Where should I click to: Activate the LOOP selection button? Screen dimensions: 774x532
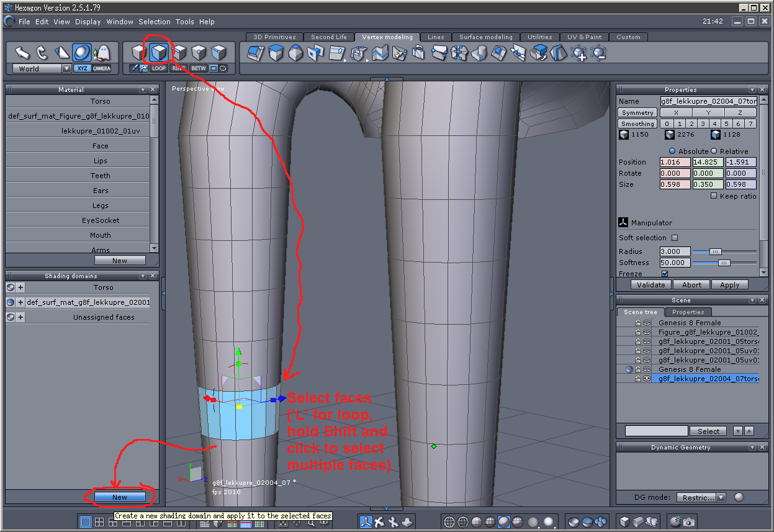(159, 68)
